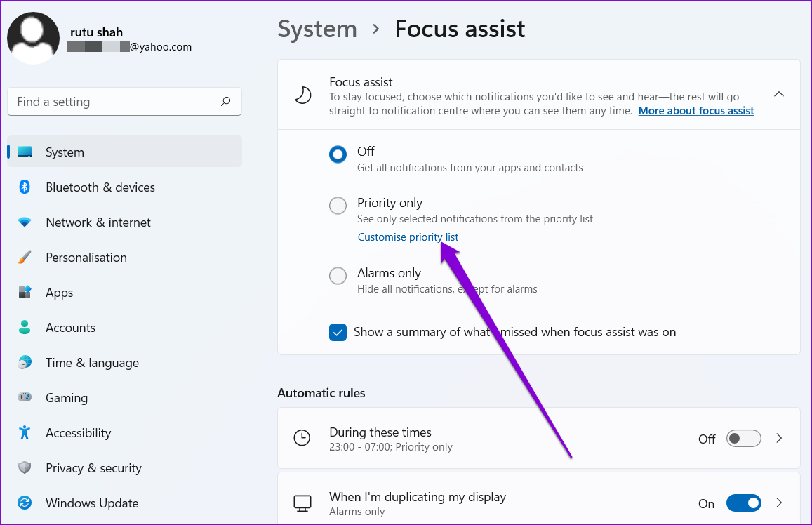Click the System monitor icon in sidebar
This screenshot has height=525, width=812.
point(25,152)
